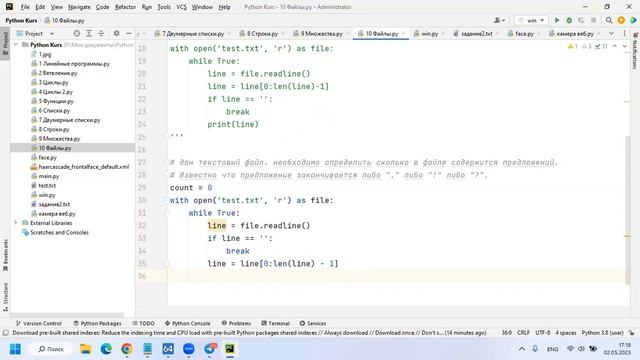
Task: Expand all in the Project panel toolbar
Action: point(89,33)
